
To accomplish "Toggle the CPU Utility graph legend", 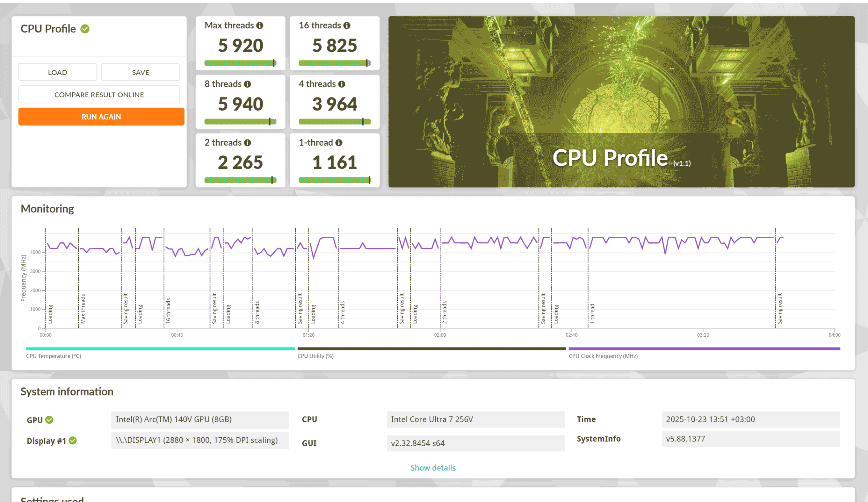I will (x=315, y=356).
